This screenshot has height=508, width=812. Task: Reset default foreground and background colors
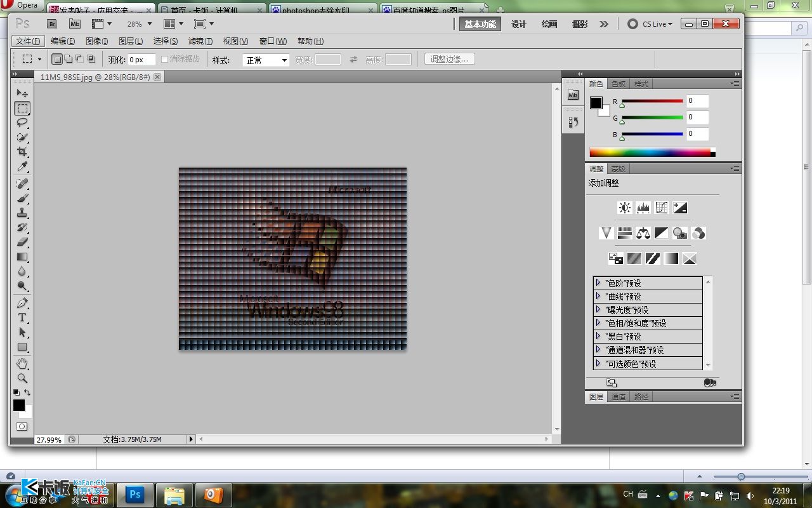tap(16, 392)
